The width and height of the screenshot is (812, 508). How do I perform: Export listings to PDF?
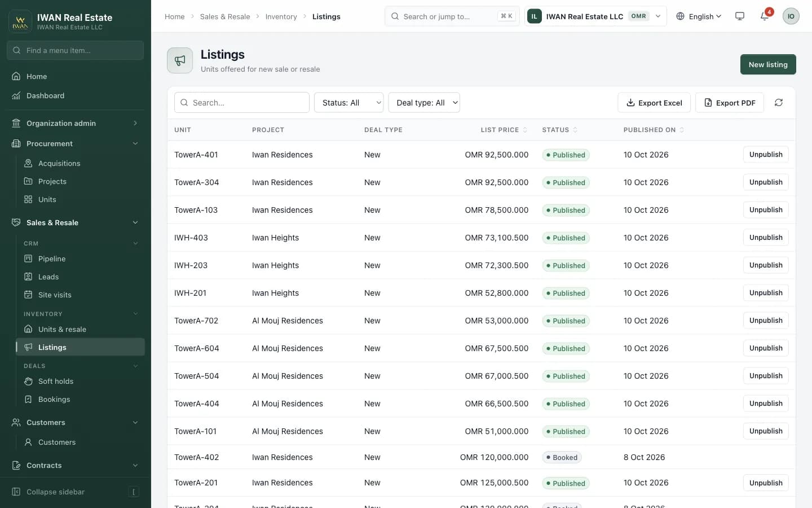pos(730,103)
